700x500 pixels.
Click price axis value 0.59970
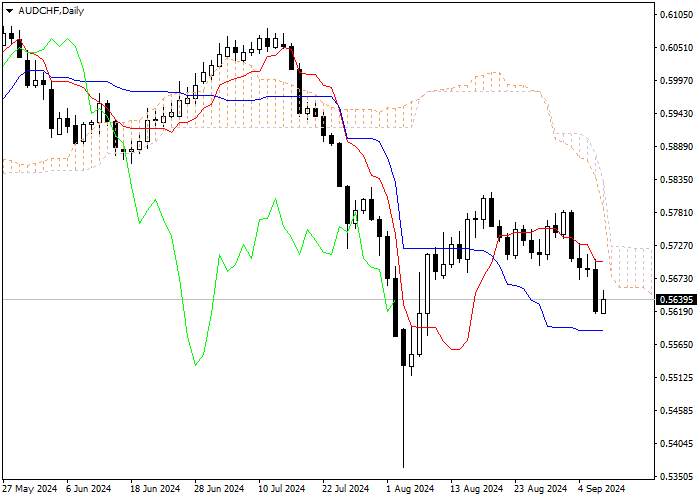coord(677,81)
